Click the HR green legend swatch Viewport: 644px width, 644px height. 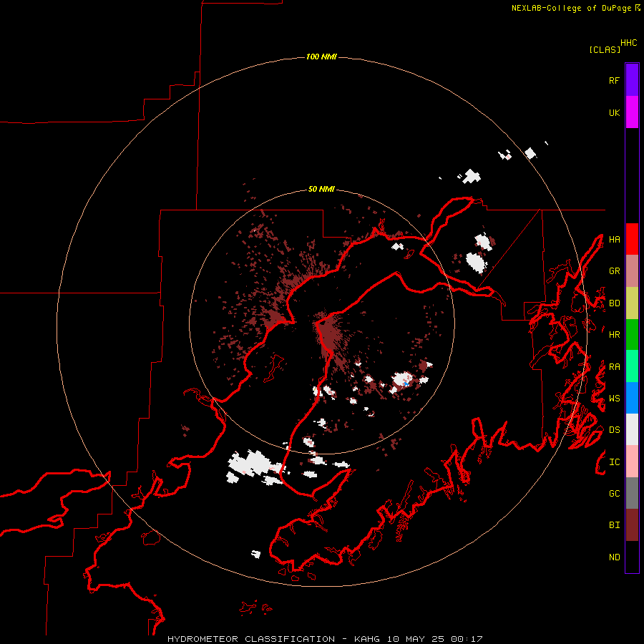click(x=632, y=334)
